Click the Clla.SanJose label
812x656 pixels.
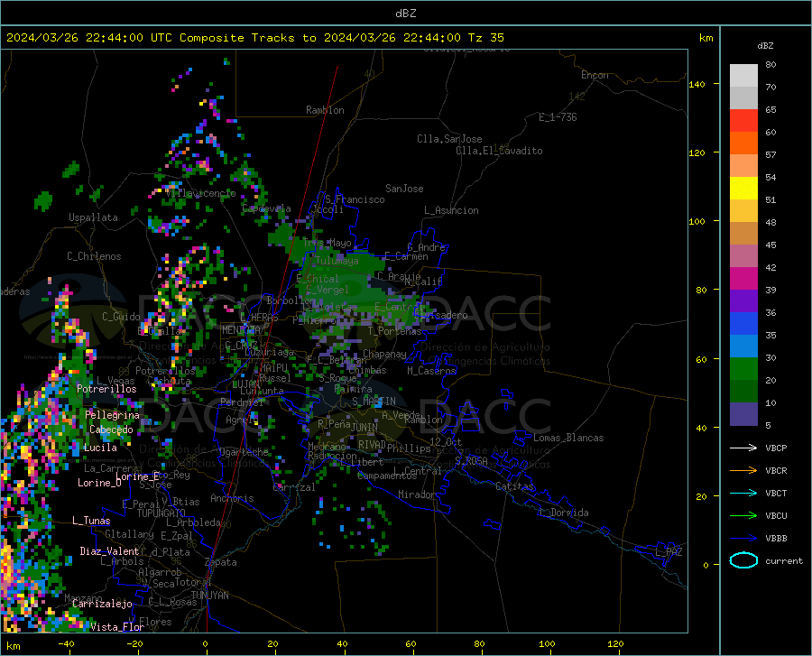[x=449, y=139]
